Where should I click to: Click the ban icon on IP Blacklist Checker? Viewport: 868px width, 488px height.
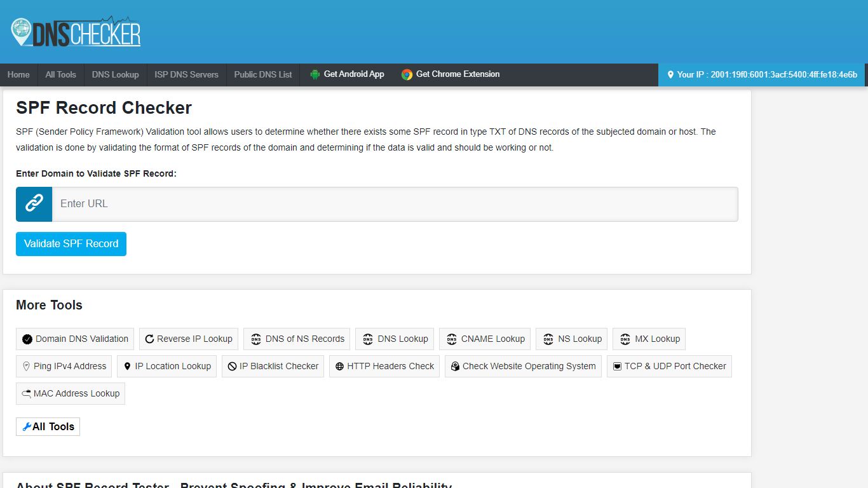(x=233, y=367)
